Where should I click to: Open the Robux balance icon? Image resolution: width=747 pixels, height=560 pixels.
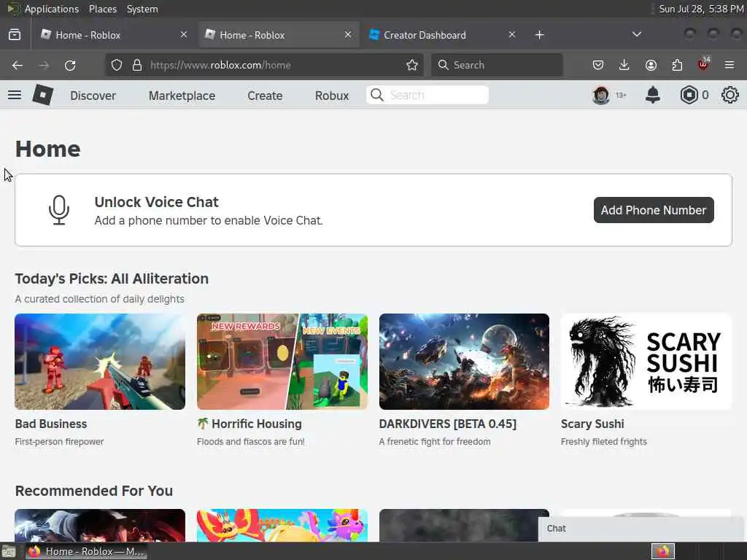[689, 96]
